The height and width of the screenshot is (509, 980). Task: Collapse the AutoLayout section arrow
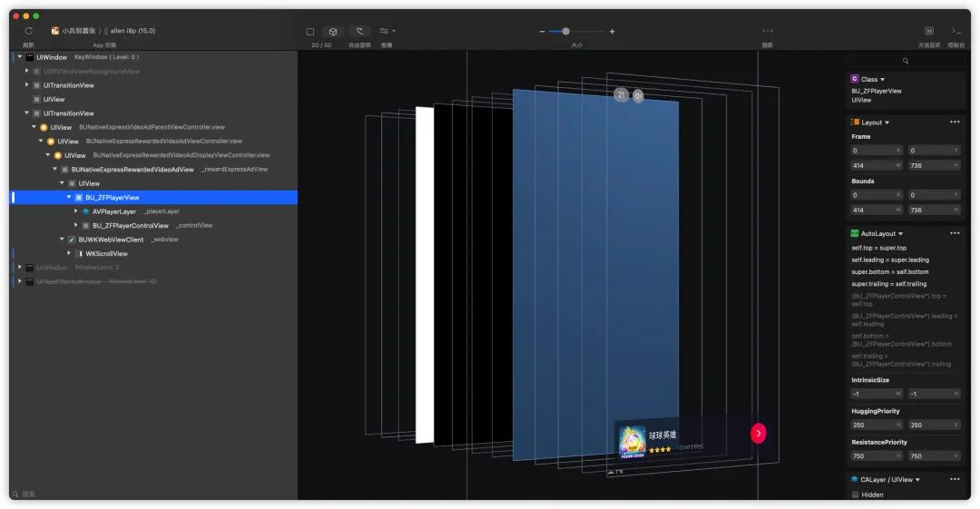[x=901, y=234]
